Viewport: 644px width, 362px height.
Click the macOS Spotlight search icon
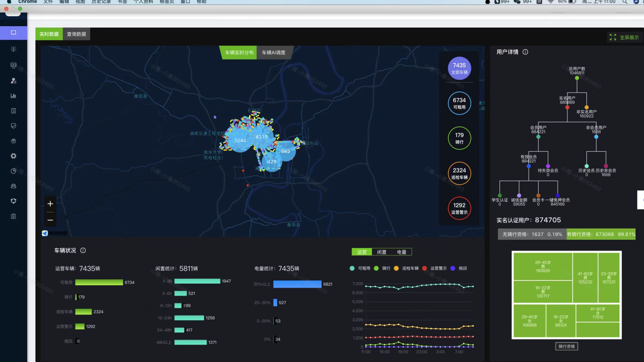pos(625,2)
